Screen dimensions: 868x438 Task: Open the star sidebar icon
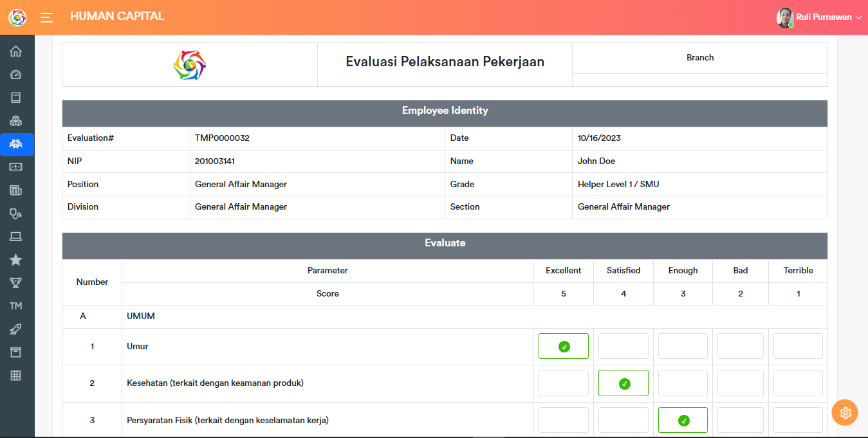coord(16,260)
